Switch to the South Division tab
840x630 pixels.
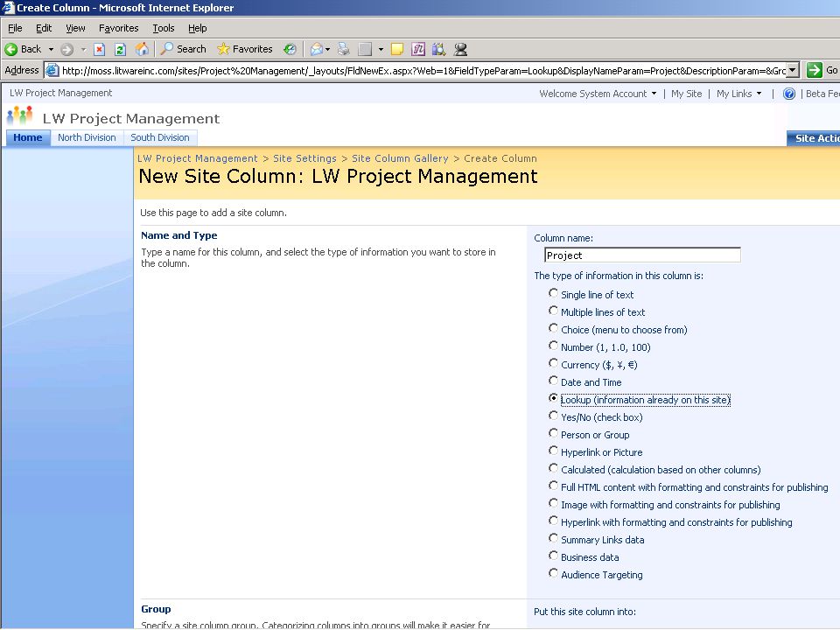[160, 137]
